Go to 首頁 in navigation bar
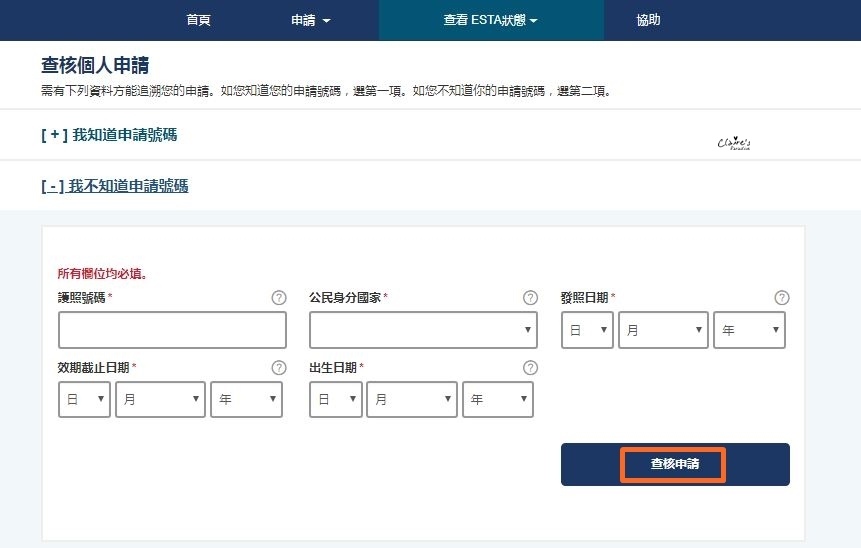This screenshot has width=861, height=548. tap(199, 20)
